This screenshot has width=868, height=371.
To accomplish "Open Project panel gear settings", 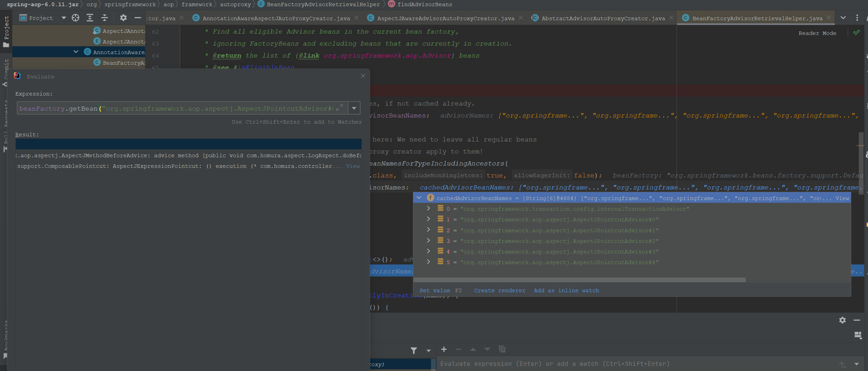I will coord(123,18).
